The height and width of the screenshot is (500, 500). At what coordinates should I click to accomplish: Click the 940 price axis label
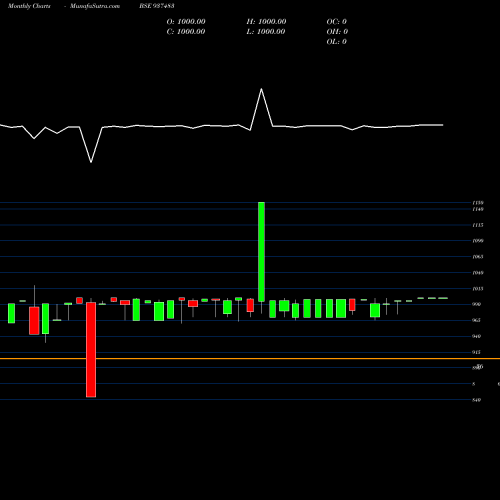(476, 336)
